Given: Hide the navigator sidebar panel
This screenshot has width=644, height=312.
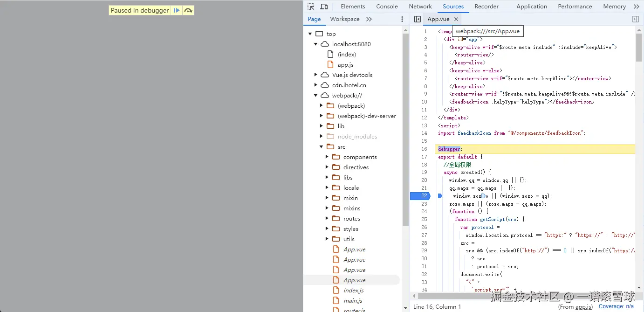Looking at the screenshot, I should [x=418, y=19].
